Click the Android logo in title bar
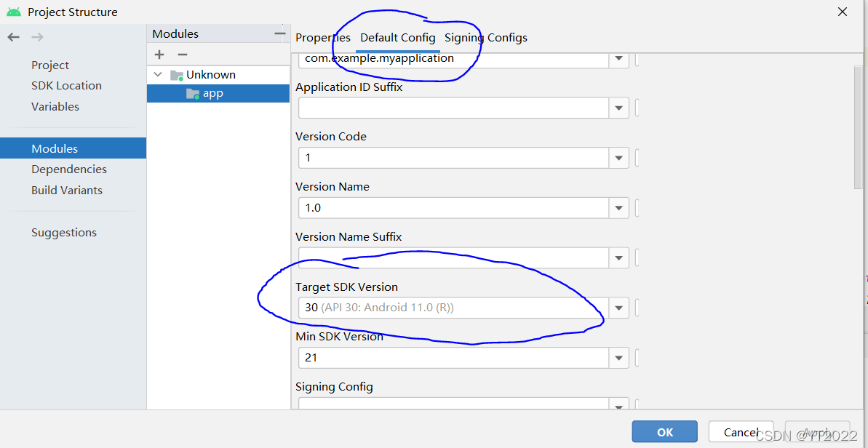868x448 pixels. pyautogui.click(x=14, y=12)
